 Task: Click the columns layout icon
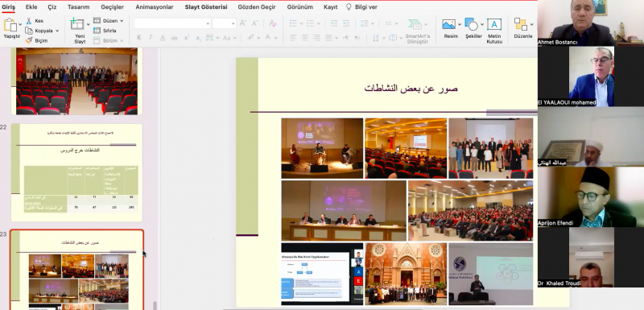[x=389, y=23]
